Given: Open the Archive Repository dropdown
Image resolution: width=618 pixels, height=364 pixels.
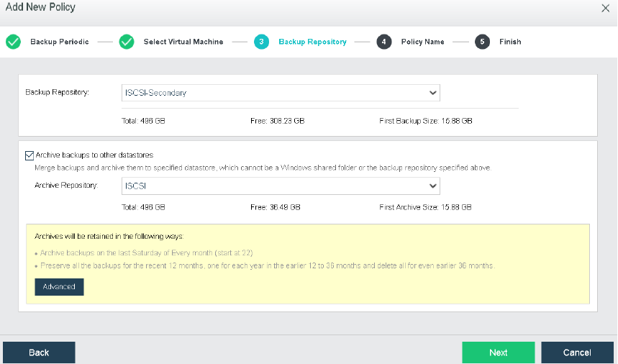Looking at the screenshot, I should pyautogui.click(x=281, y=186).
